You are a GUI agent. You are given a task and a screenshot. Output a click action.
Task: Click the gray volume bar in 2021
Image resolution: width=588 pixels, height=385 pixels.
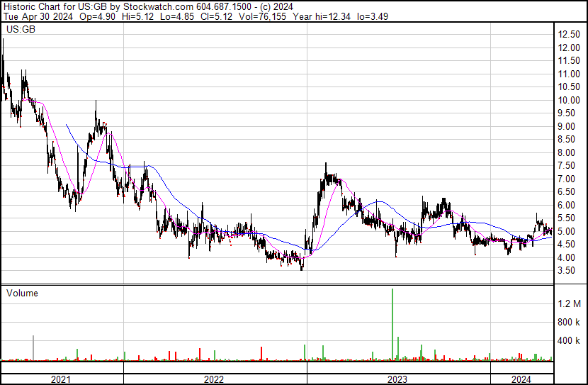pyautogui.click(x=33, y=348)
